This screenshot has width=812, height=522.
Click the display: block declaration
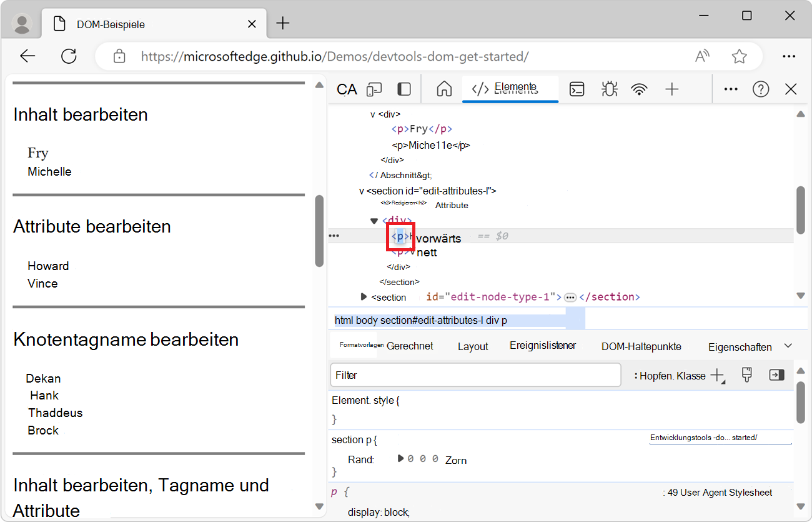pyautogui.click(x=379, y=513)
